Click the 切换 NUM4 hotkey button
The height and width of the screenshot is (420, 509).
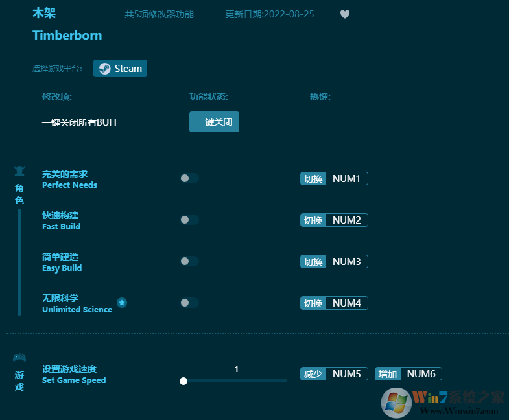(334, 303)
